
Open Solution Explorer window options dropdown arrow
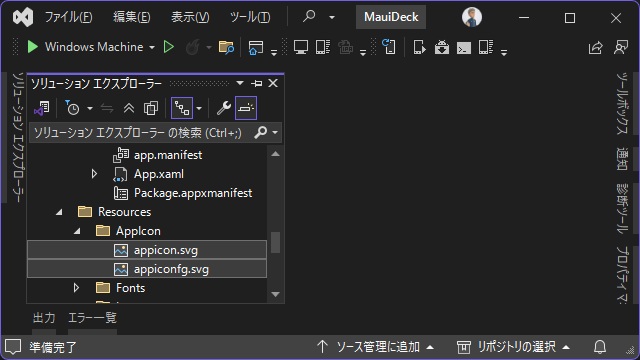240,83
